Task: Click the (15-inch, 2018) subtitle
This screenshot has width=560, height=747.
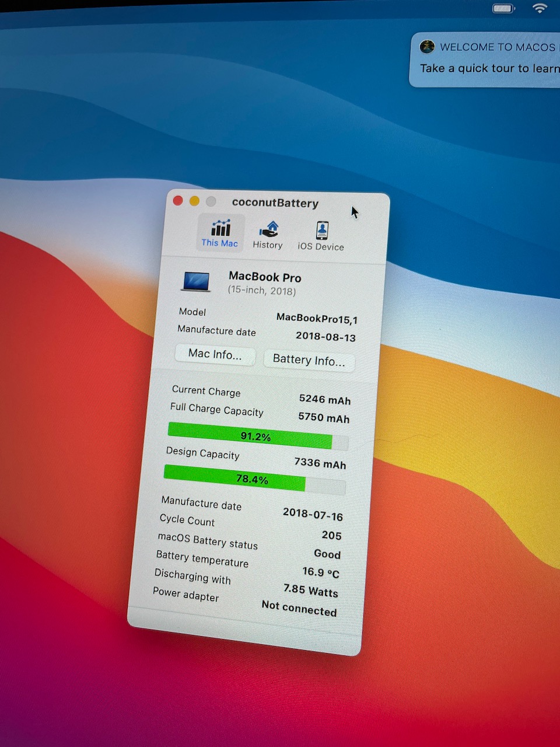Action: pos(262,290)
